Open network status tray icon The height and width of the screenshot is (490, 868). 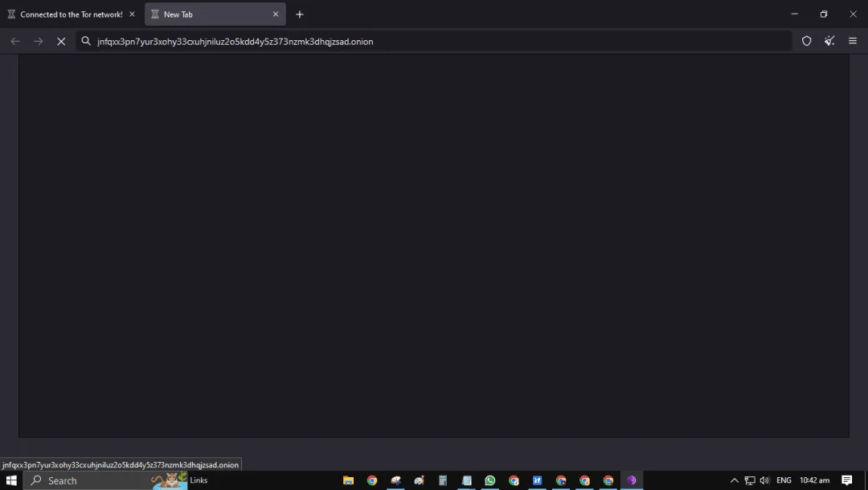click(750, 480)
